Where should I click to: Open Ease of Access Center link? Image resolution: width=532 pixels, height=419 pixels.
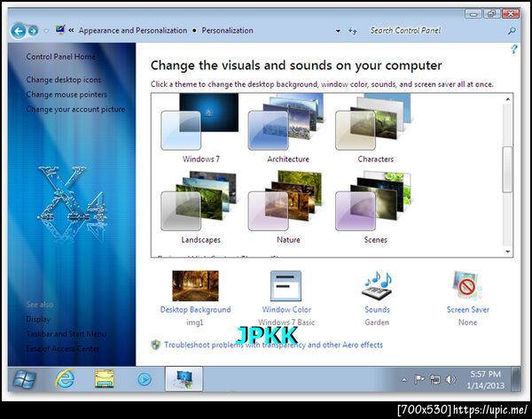coord(63,348)
